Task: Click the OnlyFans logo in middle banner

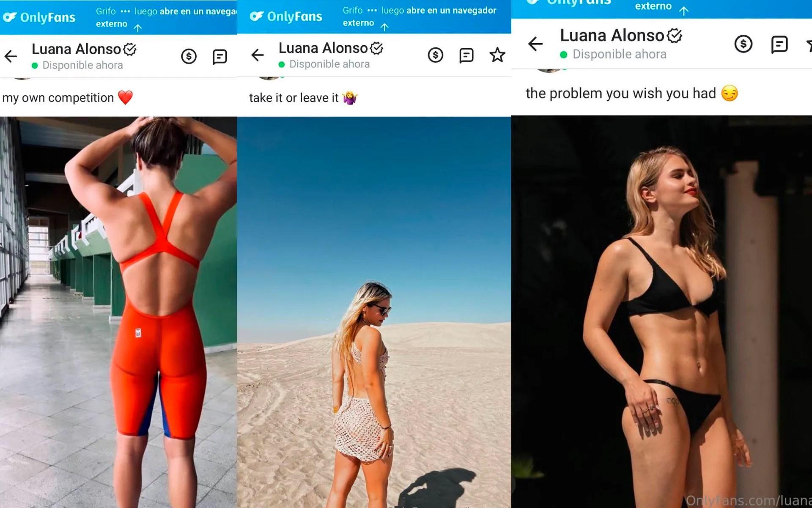Action: 286,17
